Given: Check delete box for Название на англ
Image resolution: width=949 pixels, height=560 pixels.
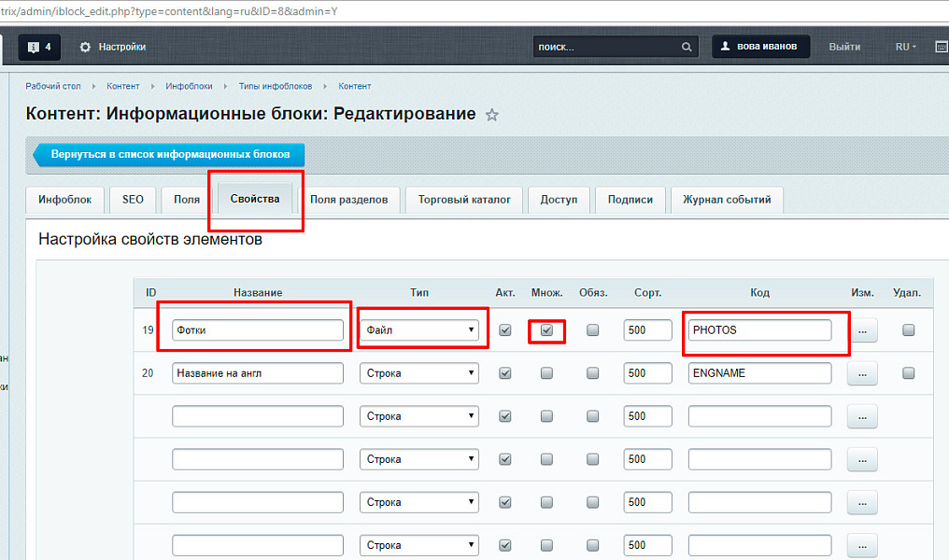Looking at the screenshot, I should coord(908,373).
